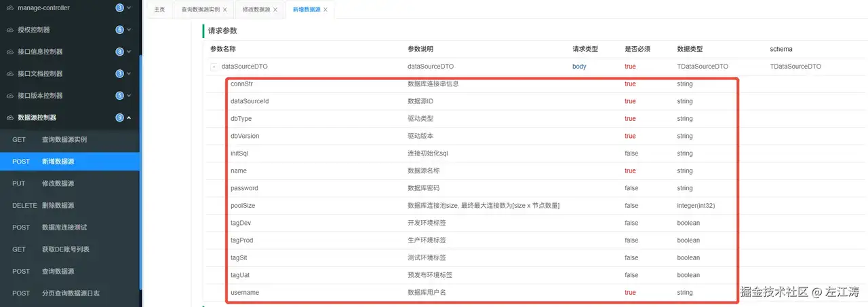Collapse the dataSourceDTO parameter row

[x=214, y=67]
